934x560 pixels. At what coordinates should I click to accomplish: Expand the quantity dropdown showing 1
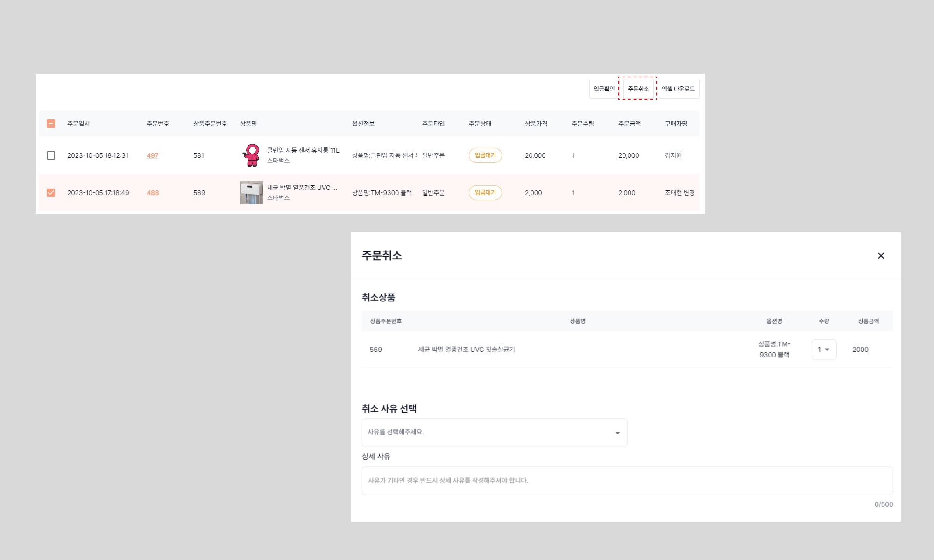(x=824, y=350)
